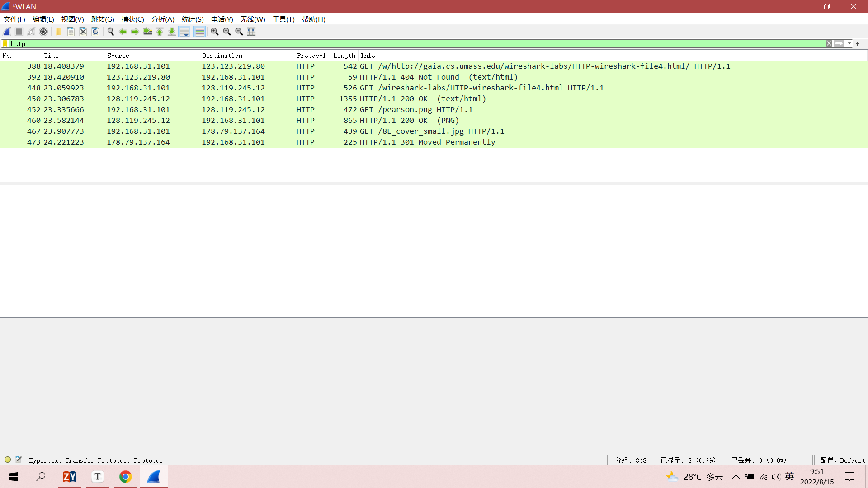The image size is (868, 488).
Task: Jump to the first packet
Action: tap(160, 32)
